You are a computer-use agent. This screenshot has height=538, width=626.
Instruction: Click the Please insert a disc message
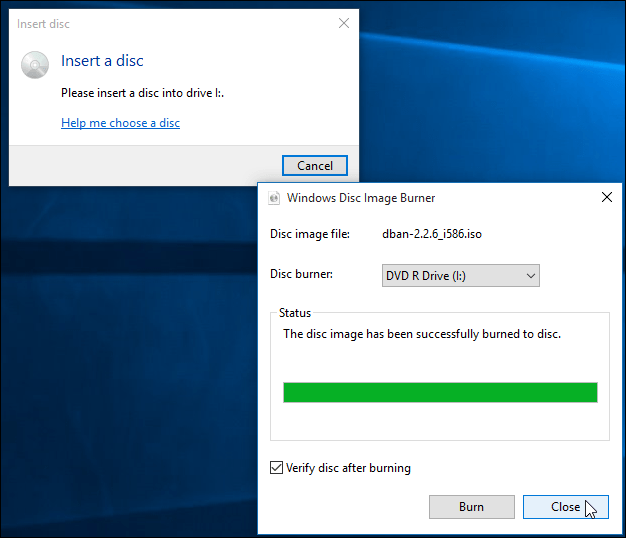[x=143, y=93]
